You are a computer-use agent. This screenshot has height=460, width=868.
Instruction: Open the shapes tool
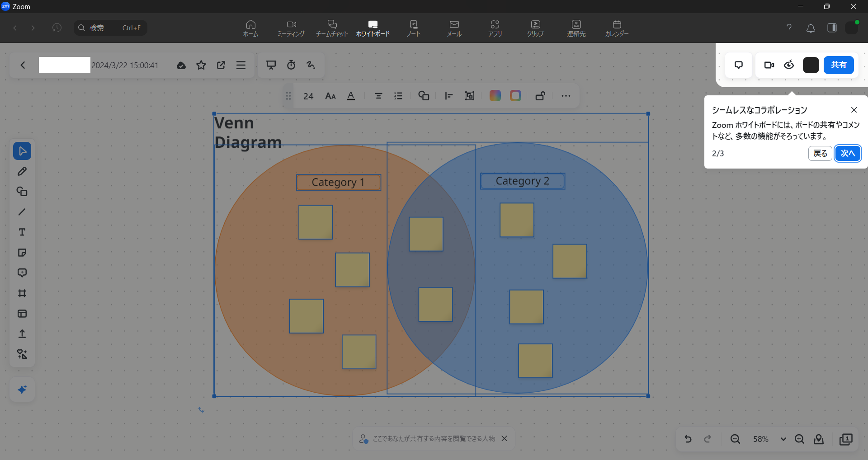click(x=22, y=192)
